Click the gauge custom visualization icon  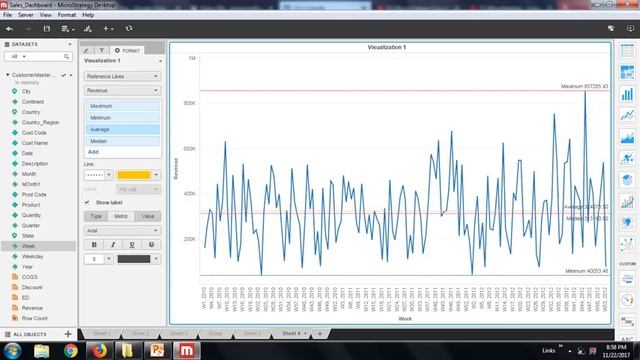[x=627, y=300]
